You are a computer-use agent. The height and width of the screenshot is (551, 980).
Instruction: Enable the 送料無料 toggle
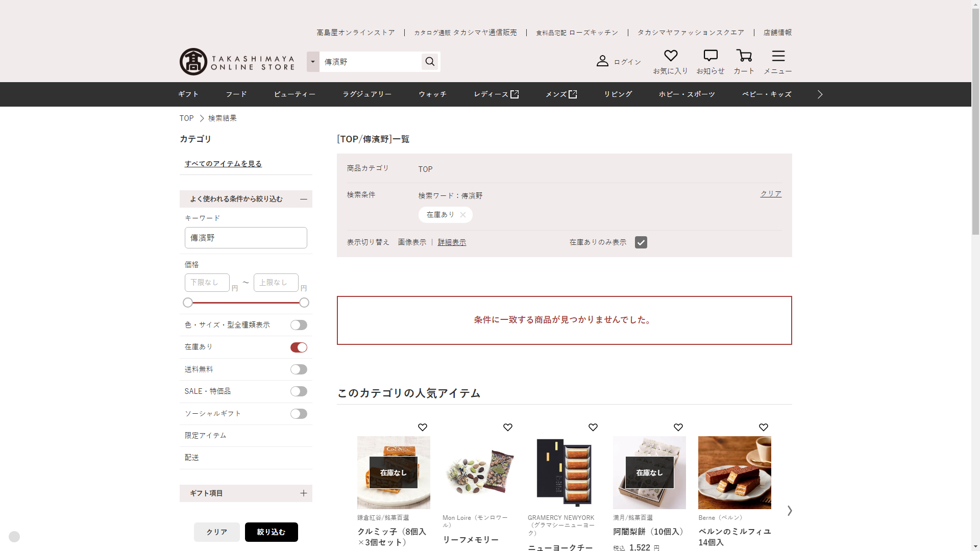pyautogui.click(x=299, y=369)
